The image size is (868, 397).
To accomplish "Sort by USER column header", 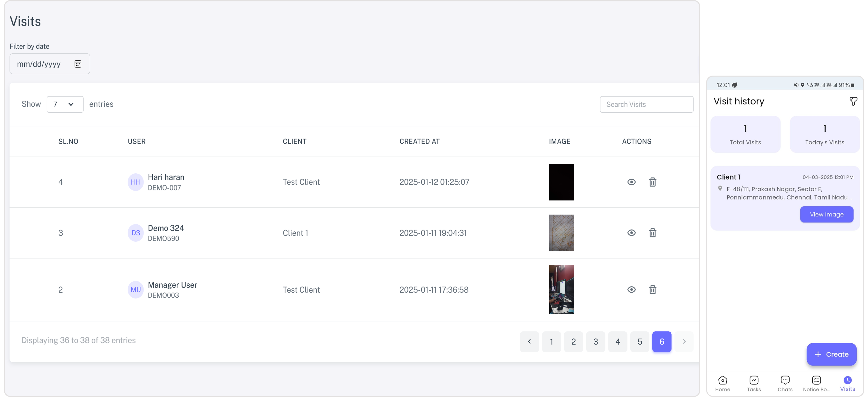I will point(136,141).
